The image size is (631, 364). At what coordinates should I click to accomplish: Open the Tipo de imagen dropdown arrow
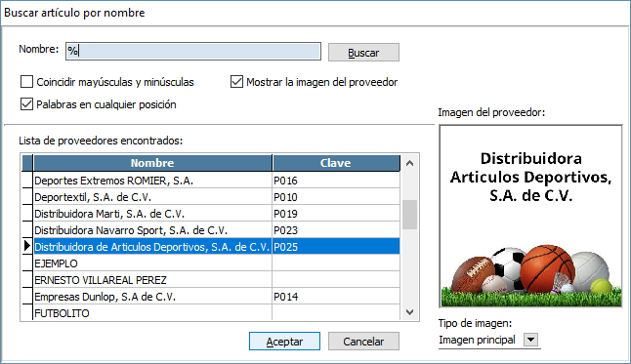(x=530, y=340)
